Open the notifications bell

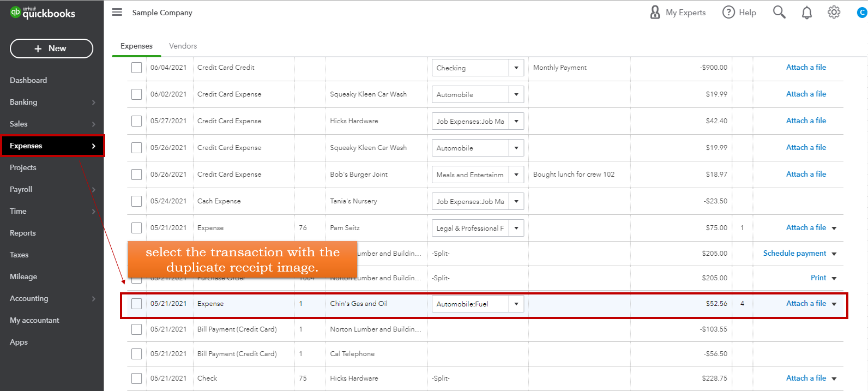(806, 13)
